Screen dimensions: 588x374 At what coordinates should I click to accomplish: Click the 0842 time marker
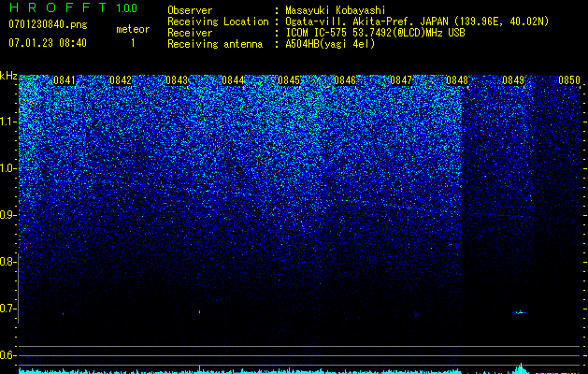(121, 80)
